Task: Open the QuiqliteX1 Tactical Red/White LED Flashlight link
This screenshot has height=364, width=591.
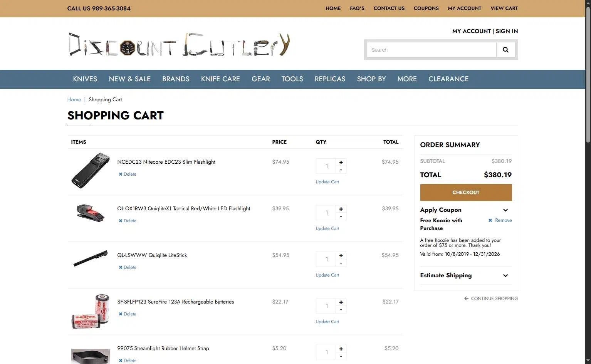Action: (x=184, y=208)
